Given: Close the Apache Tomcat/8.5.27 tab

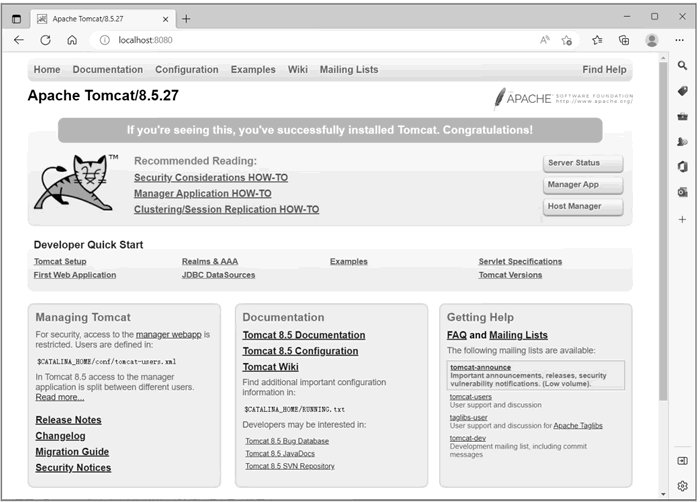Looking at the screenshot, I should tap(165, 19).
